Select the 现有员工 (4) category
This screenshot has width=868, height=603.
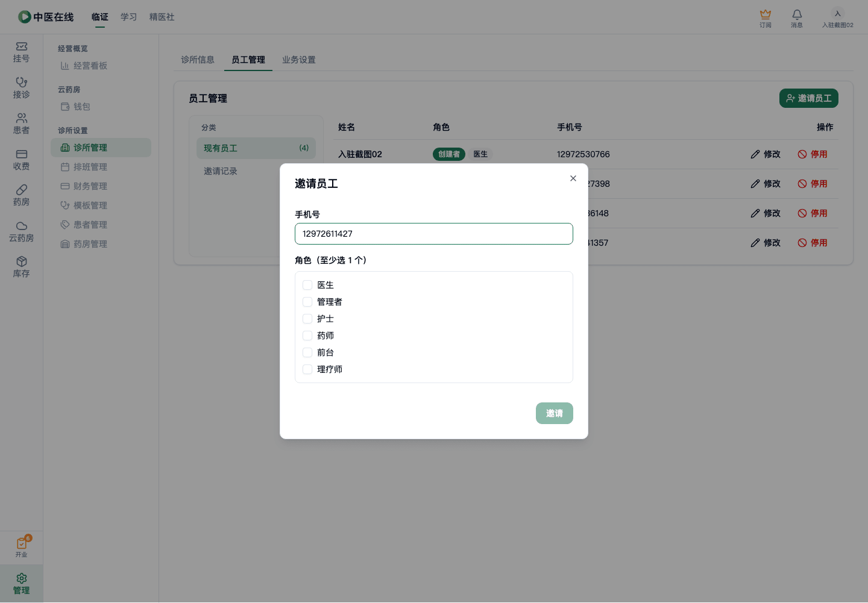point(256,148)
